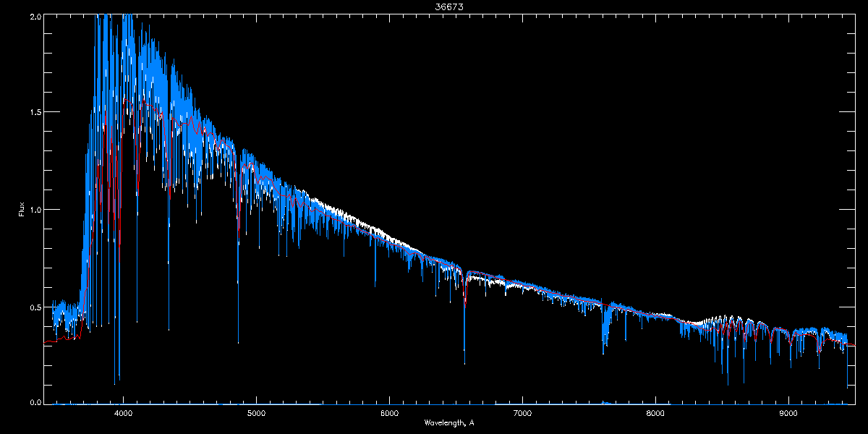Click the 5000 wavelength tick label
Screen dimensions: 868x434
click(256, 414)
